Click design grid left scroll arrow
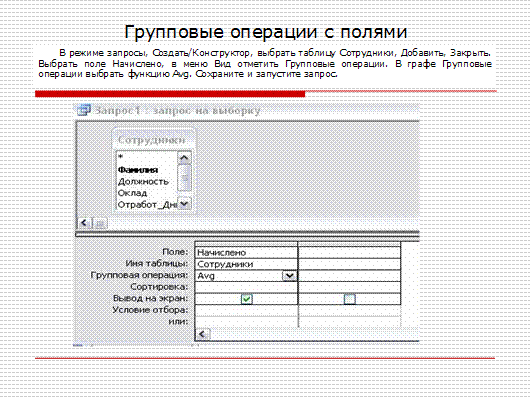 click(203, 334)
